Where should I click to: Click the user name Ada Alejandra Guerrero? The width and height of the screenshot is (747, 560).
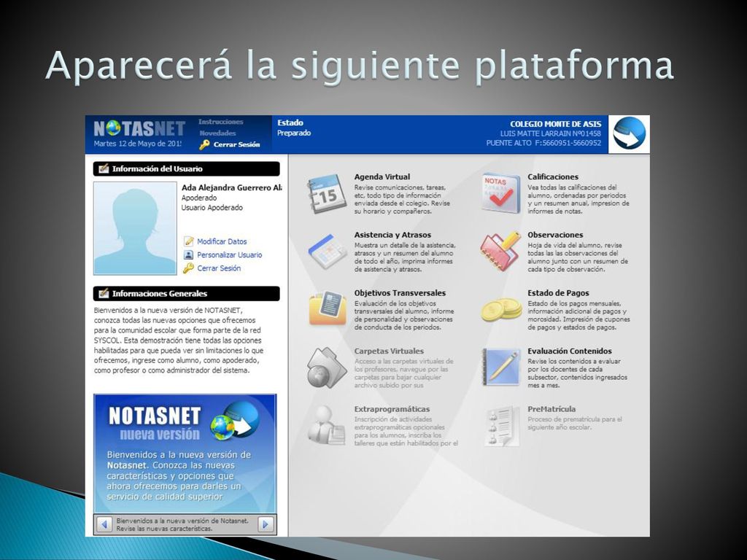coord(231,187)
